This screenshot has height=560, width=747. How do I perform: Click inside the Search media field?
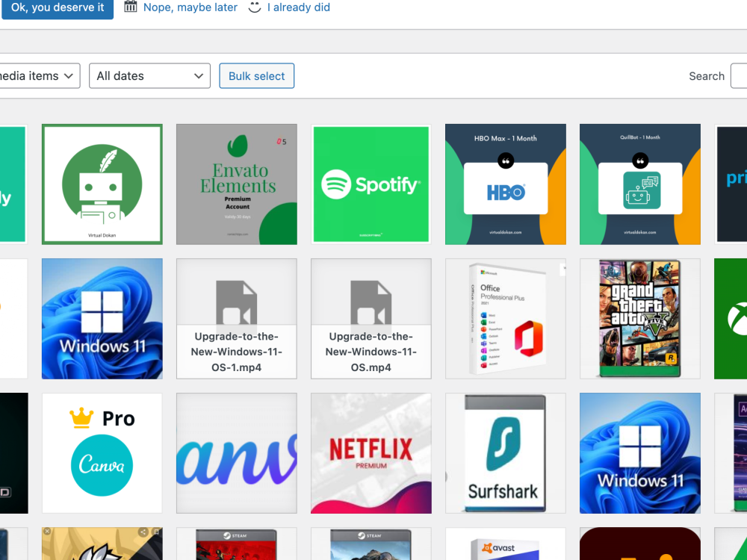(742, 75)
